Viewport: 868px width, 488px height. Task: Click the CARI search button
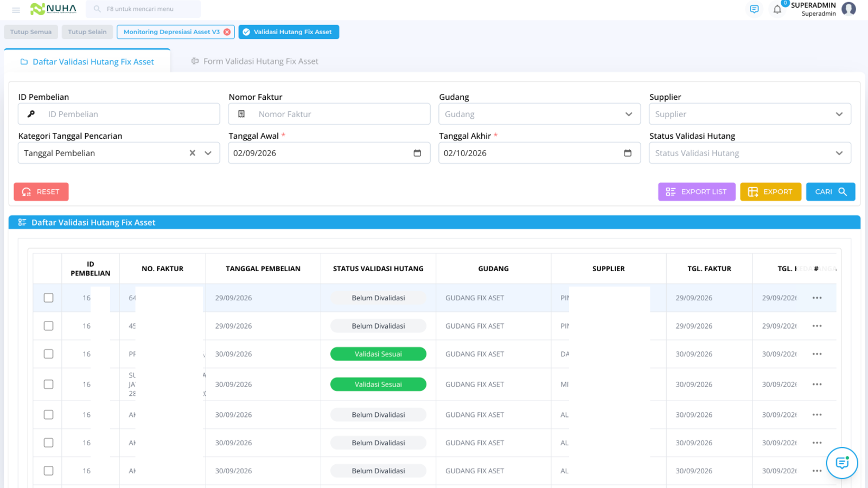(831, 192)
